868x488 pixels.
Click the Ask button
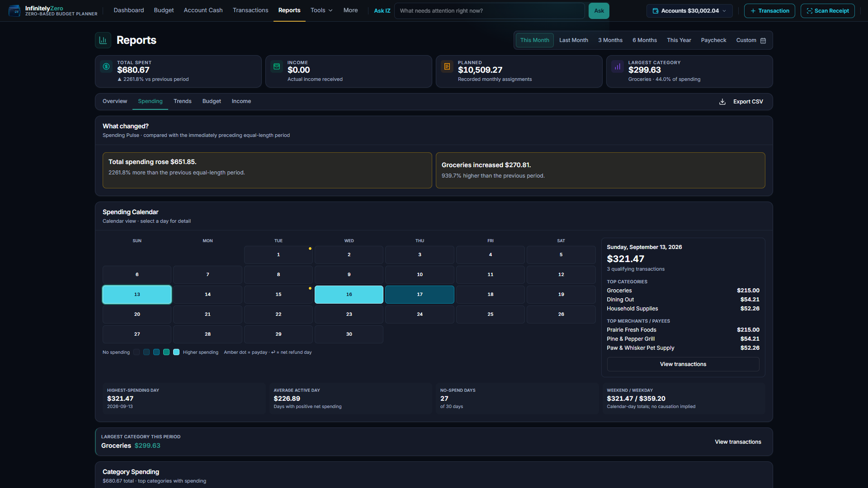pos(599,11)
